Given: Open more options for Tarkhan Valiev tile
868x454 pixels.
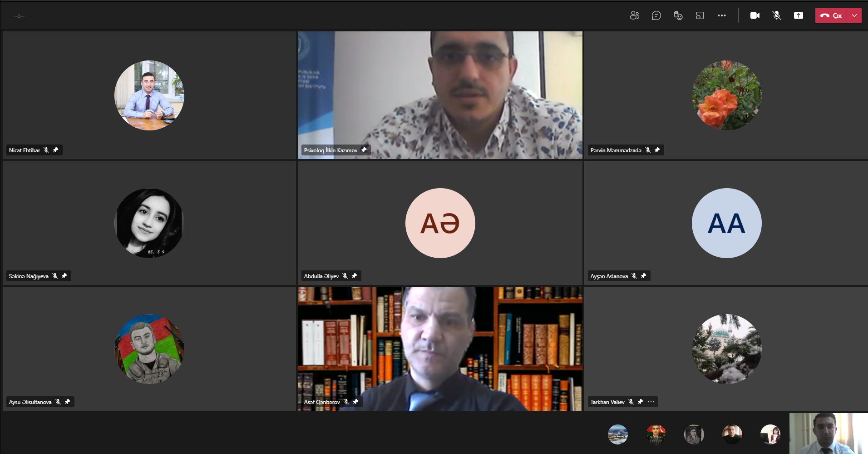Looking at the screenshot, I should [651, 402].
